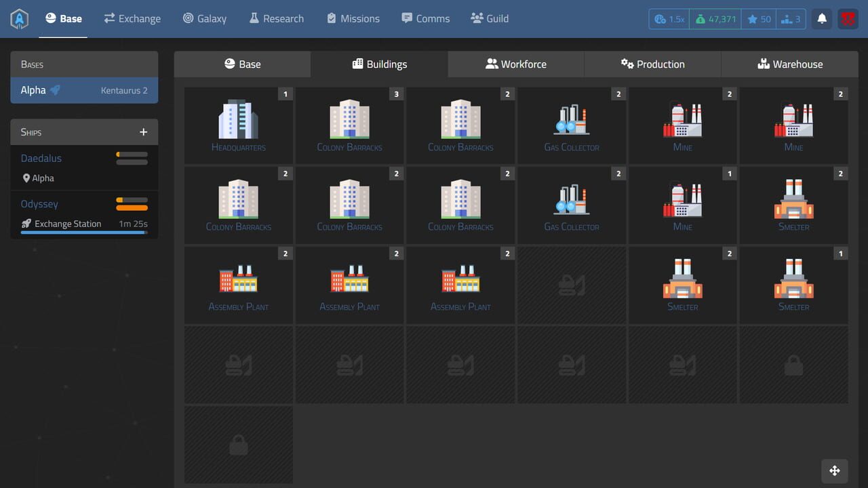Select the ship Daedalus
Image resolution: width=868 pixels, height=488 pixels.
coord(41,158)
